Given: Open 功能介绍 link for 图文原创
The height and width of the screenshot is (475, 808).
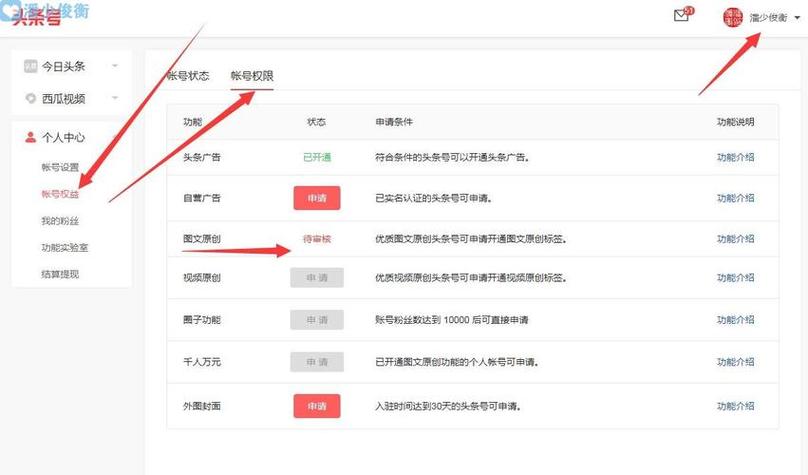Looking at the screenshot, I should coord(735,239).
